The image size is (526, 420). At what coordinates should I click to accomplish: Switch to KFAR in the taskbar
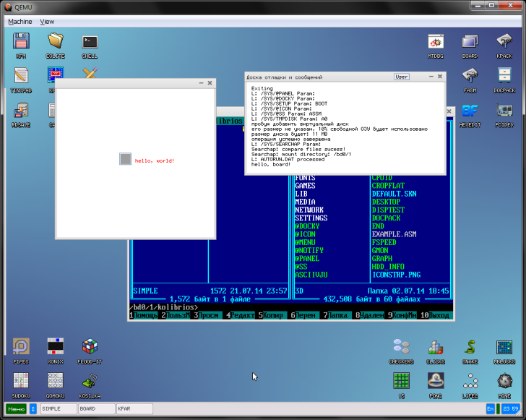pyautogui.click(x=134, y=408)
